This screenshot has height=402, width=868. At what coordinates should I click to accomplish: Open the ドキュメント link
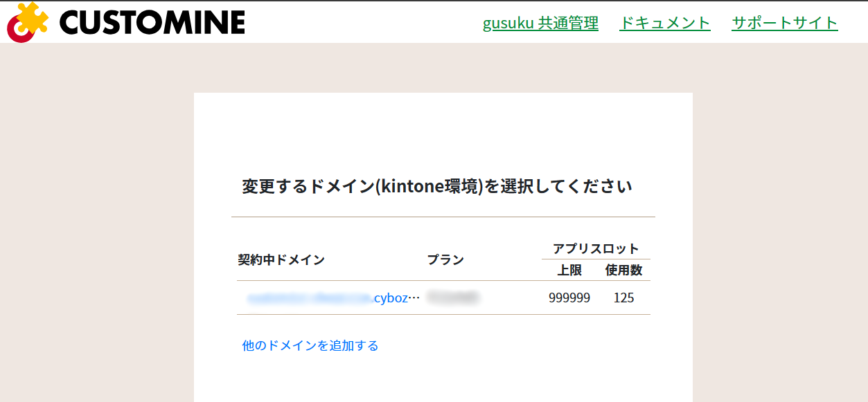coord(665,23)
